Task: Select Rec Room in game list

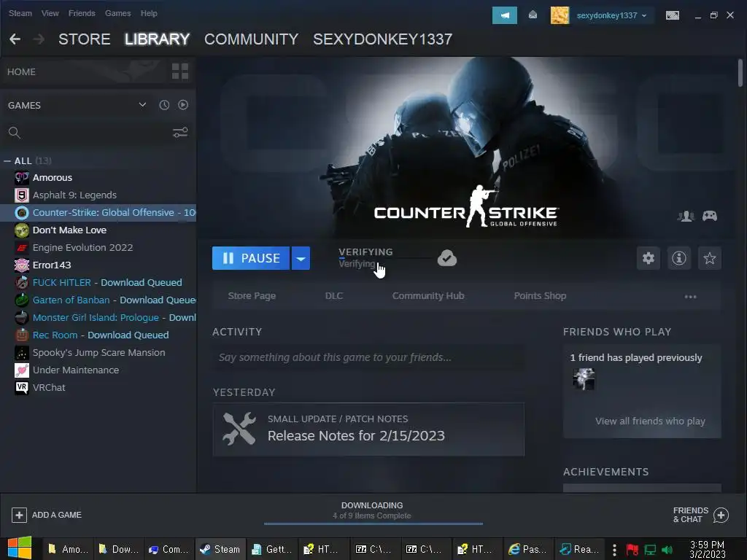Action: (x=98, y=335)
